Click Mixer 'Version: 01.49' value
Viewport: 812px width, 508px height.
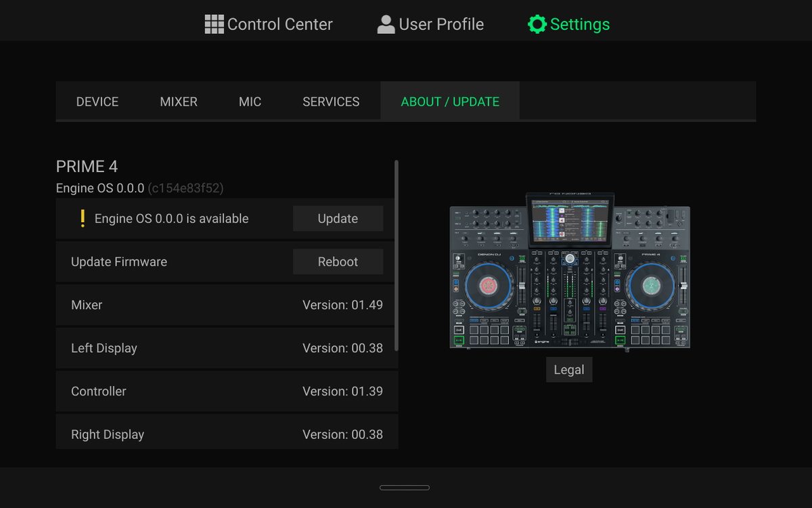pyautogui.click(x=342, y=305)
